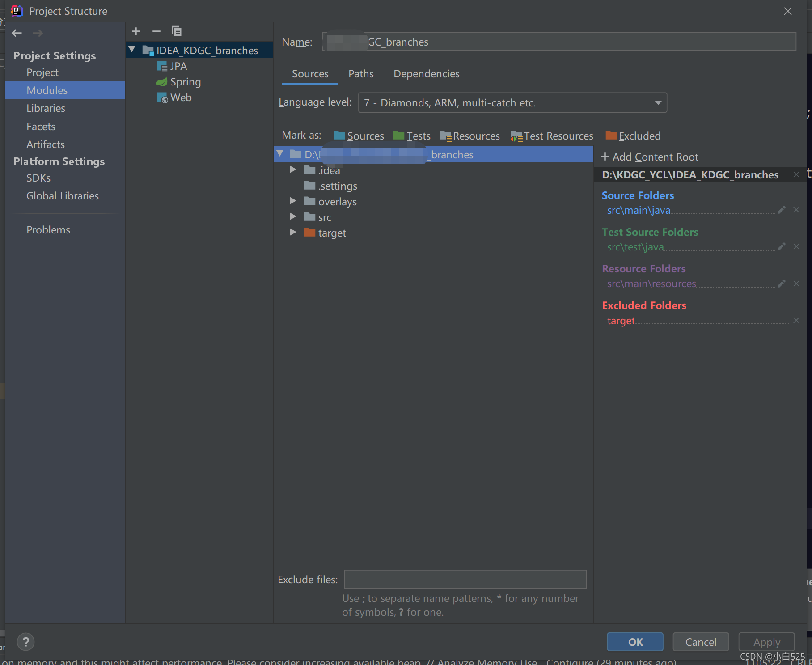Copy the selected module

click(x=177, y=31)
